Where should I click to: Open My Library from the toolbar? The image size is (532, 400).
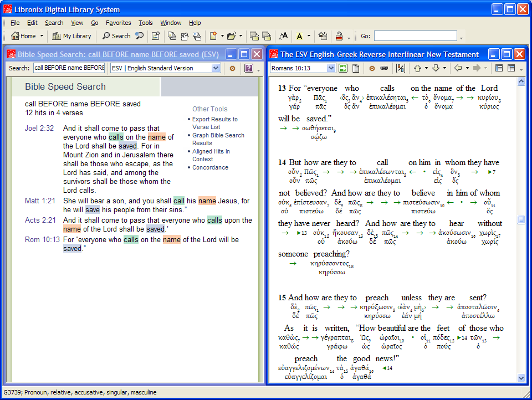click(x=71, y=36)
